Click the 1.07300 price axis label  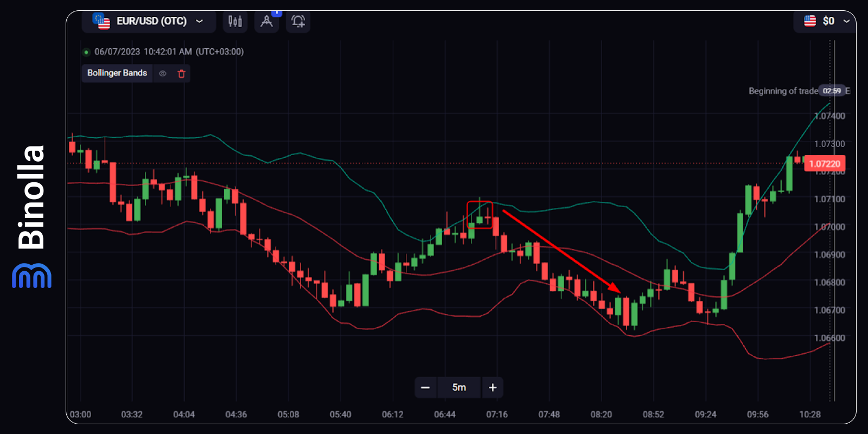[x=829, y=144]
